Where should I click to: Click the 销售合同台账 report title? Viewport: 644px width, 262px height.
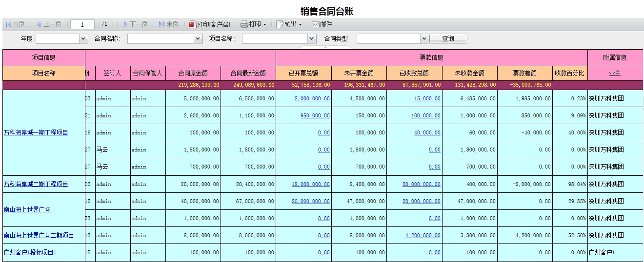point(327,11)
